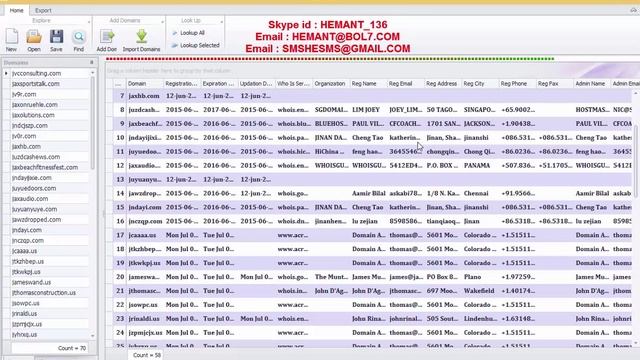Expand the Add Domains group launcher
The height and width of the screenshot is (360, 640).
162,21
